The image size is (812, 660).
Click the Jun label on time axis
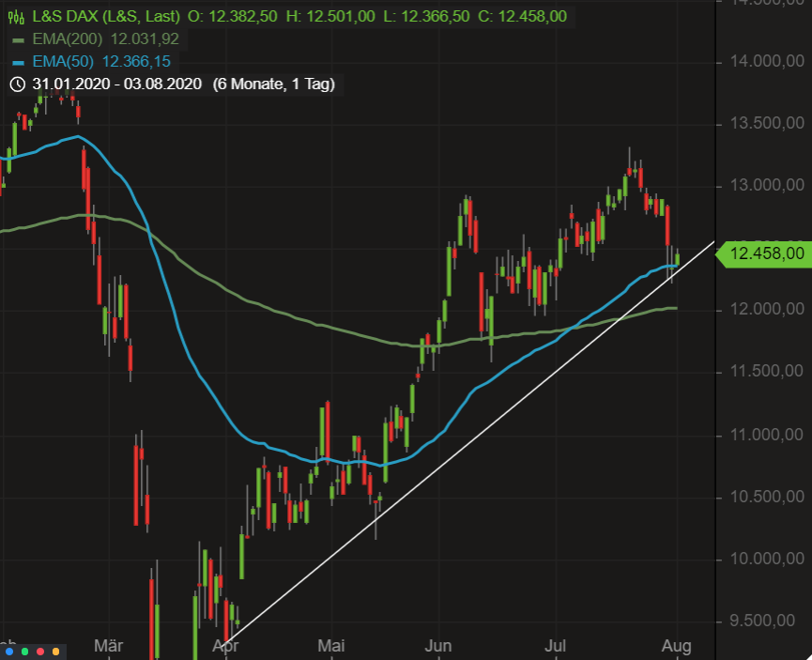438,646
